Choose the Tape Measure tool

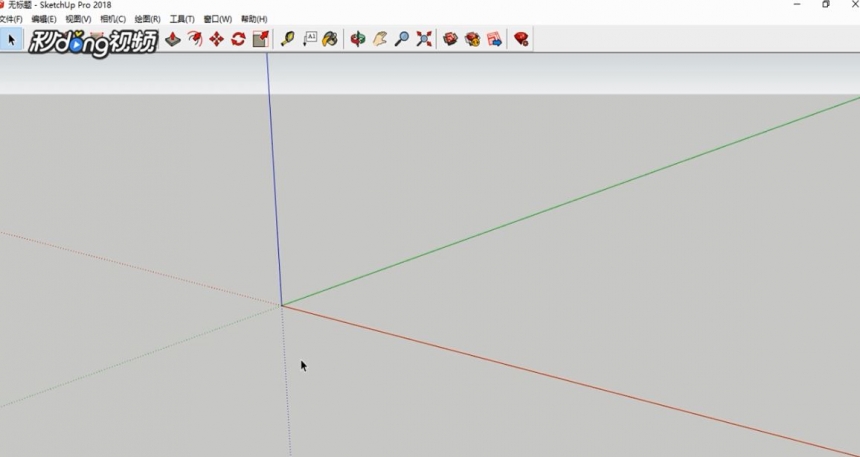287,39
